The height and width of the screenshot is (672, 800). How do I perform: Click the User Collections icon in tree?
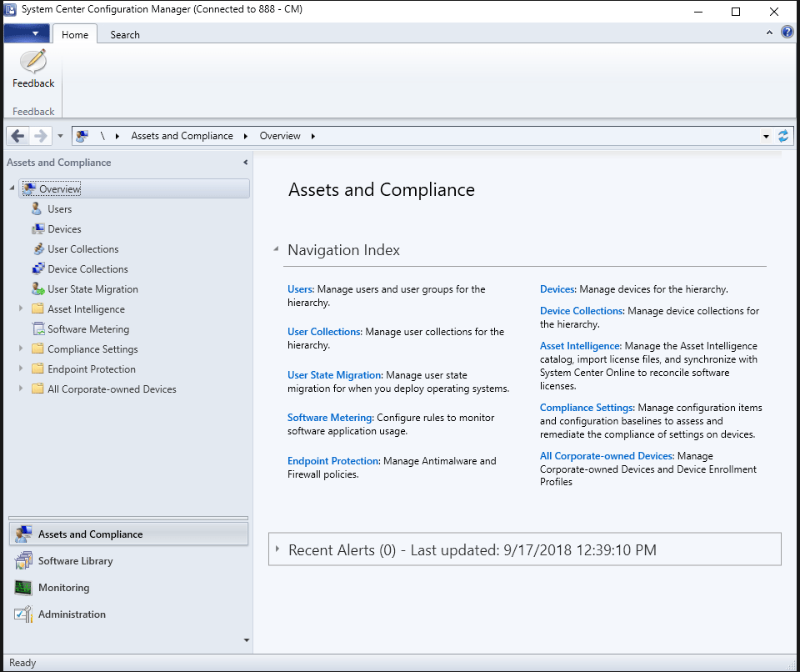click(x=38, y=249)
